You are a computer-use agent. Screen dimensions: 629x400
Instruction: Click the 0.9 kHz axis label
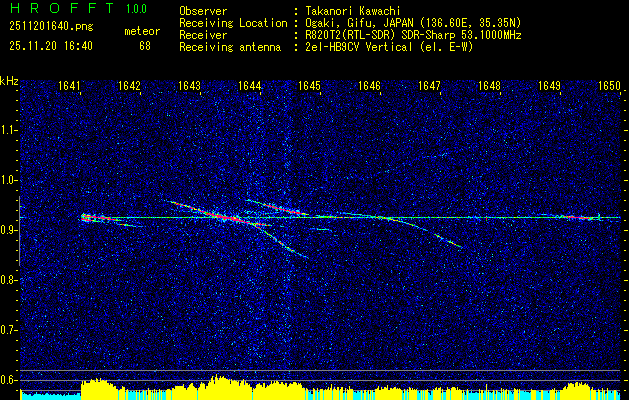pos(8,230)
